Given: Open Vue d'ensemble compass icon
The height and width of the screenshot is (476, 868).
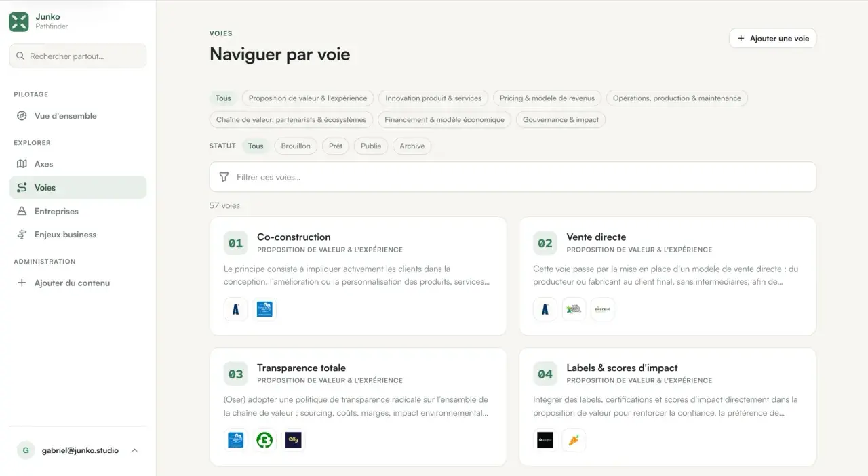Looking at the screenshot, I should [x=22, y=116].
